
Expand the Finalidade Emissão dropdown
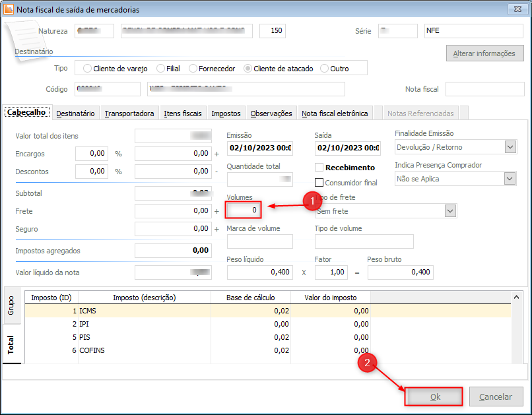point(510,147)
